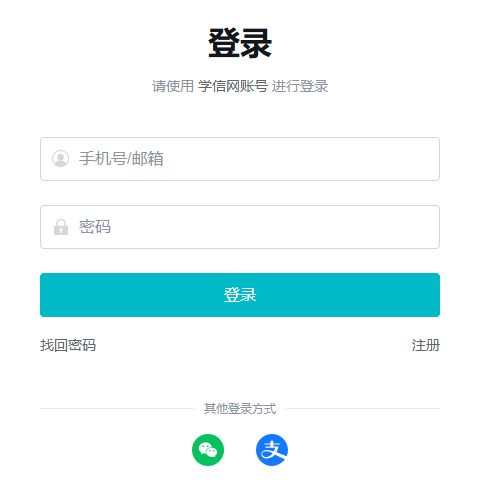
Task: Focus the 密码 password field
Action: click(x=240, y=227)
